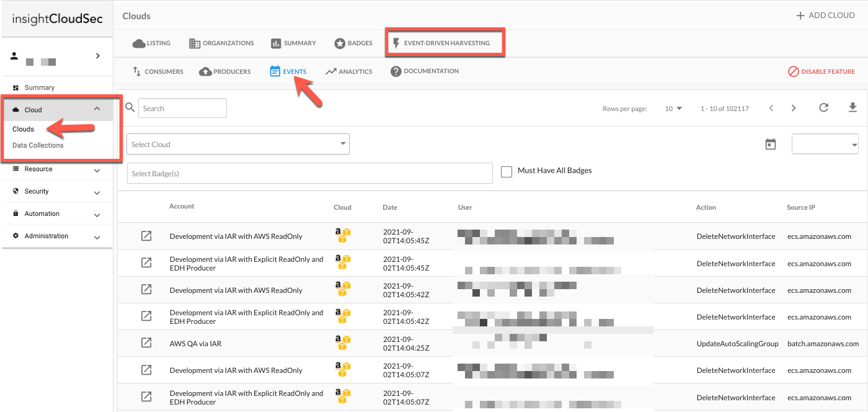Viewport: 868px width, 412px height.
Task: Click the Automation lock icon
Action: (x=15, y=213)
